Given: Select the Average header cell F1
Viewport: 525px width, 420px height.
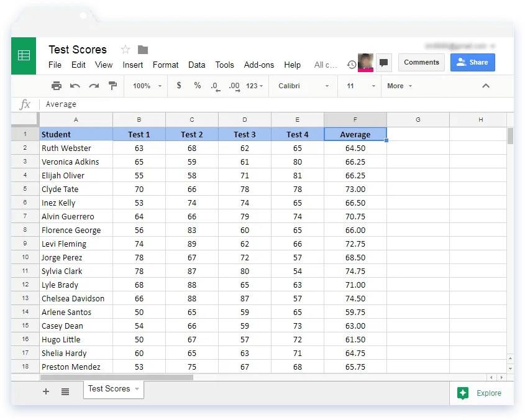Looking at the screenshot, I should [x=355, y=134].
